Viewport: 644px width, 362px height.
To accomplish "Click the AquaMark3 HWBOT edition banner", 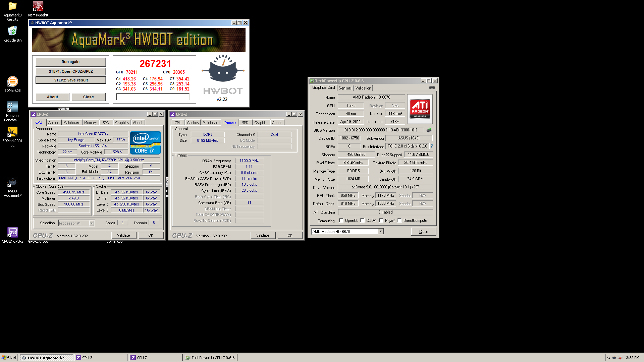I will click(x=139, y=40).
